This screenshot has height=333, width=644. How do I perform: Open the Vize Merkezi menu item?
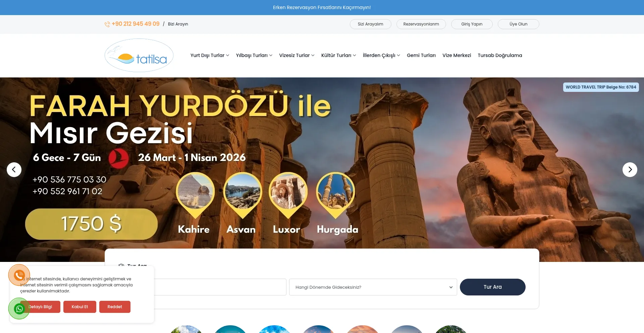point(457,55)
